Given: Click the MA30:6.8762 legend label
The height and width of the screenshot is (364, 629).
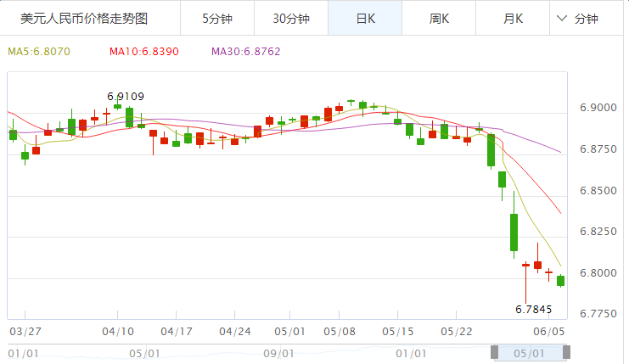Looking at the screenshot, I should coord(246,52).
